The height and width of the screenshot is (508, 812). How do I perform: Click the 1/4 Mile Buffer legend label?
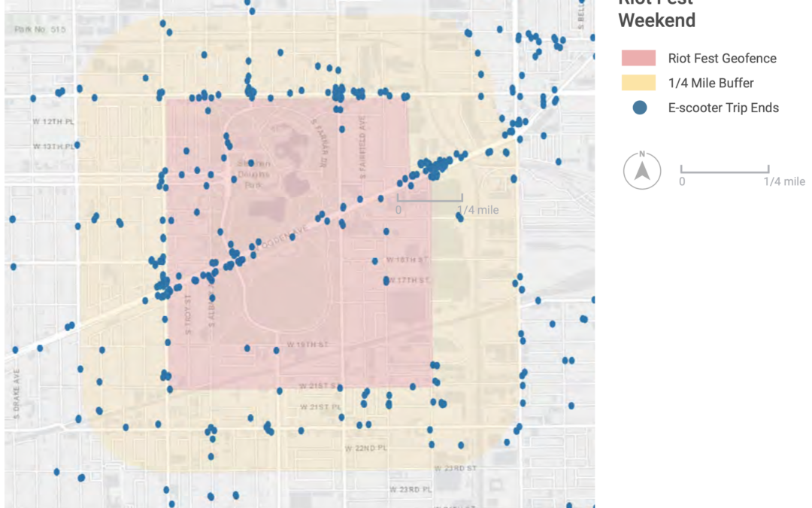point(710,83)
